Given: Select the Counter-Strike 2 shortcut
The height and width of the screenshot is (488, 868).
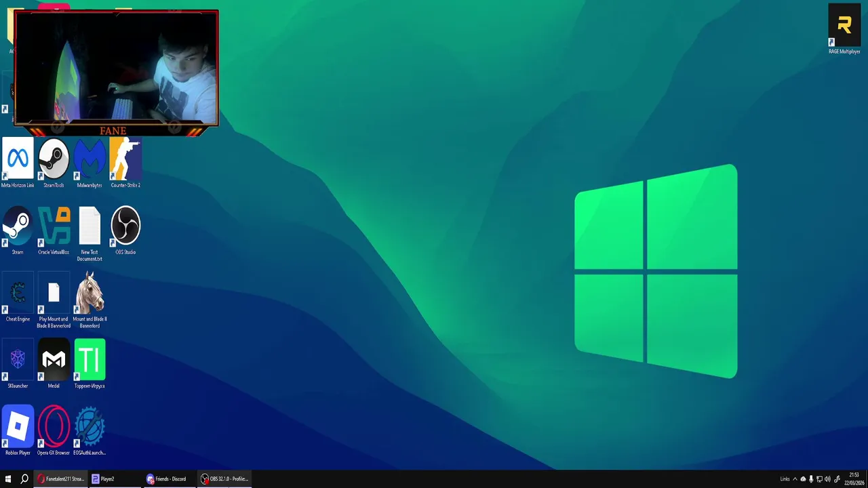Looking at the screenshot, I should coord(125,163).
